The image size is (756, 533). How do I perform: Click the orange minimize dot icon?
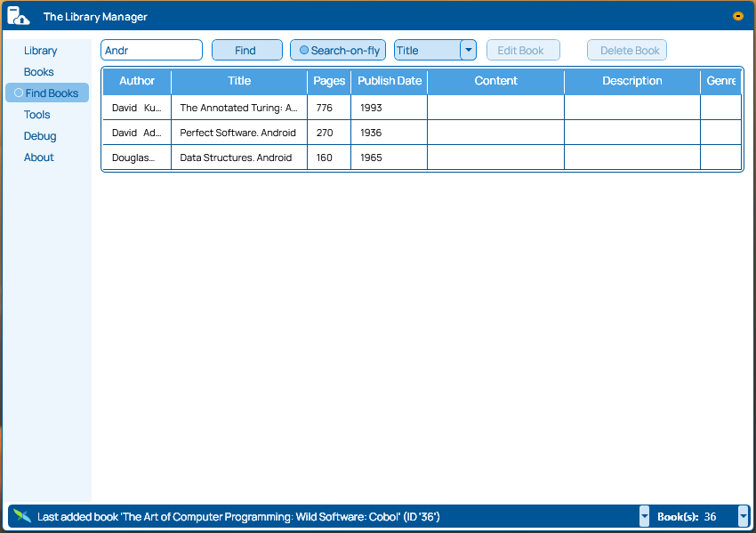(x=737, y=15)
